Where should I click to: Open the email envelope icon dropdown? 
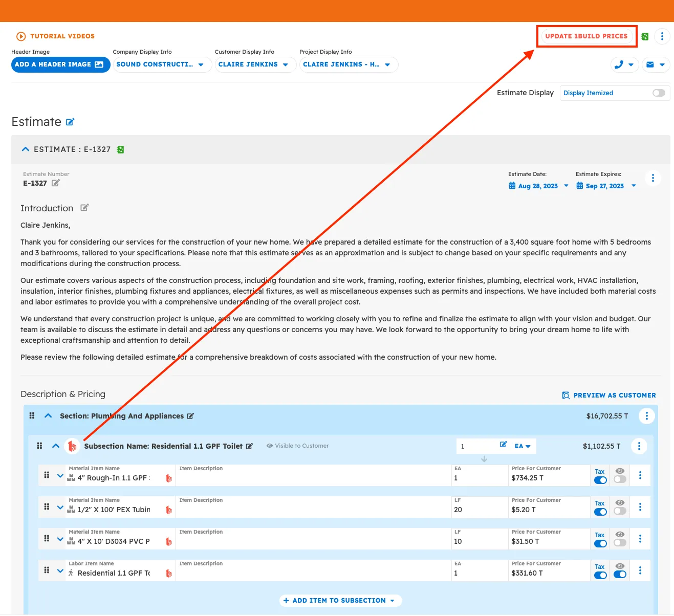[656, 64]
